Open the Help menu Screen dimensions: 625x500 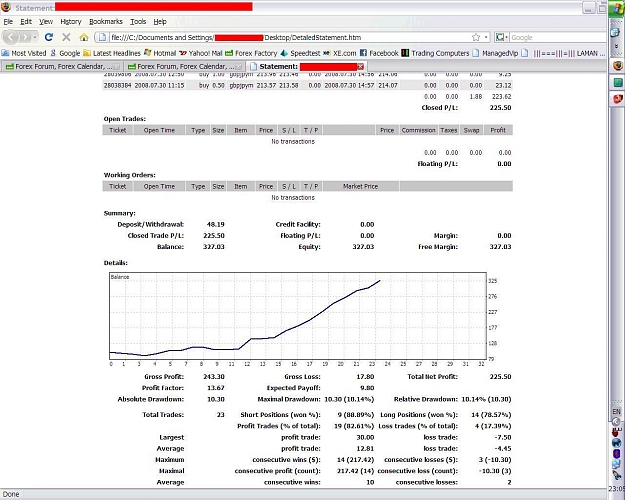160,22
